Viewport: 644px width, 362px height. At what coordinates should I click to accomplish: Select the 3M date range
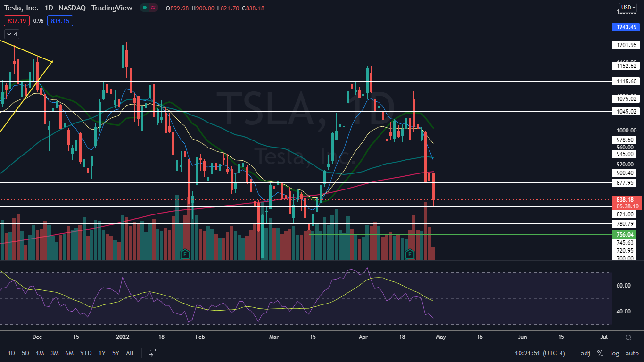pyautogui.click(x=55, y=353)
